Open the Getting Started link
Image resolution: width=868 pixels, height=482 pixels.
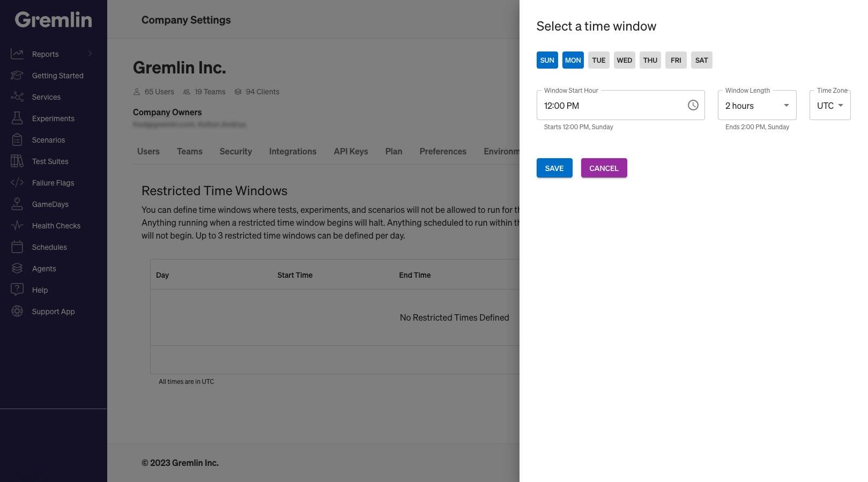(x=58, y=76)
